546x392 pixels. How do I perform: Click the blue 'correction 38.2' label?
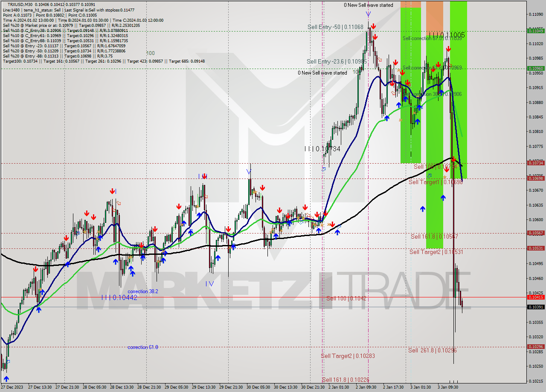143,291
